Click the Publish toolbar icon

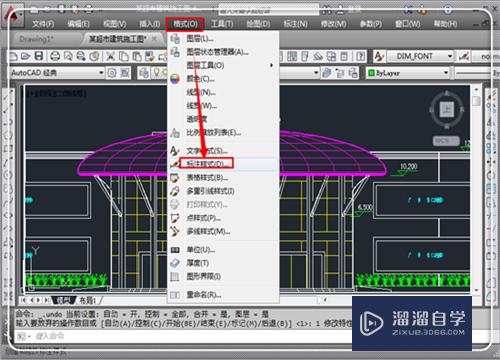pyautogui.click(x=81, y=56)
